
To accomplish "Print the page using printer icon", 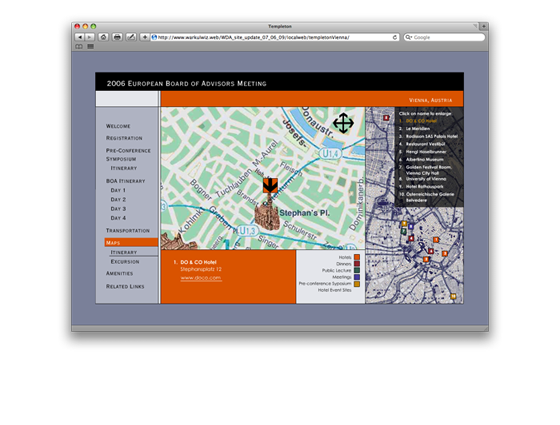I will pyautogui.click(x=117, y=37).
